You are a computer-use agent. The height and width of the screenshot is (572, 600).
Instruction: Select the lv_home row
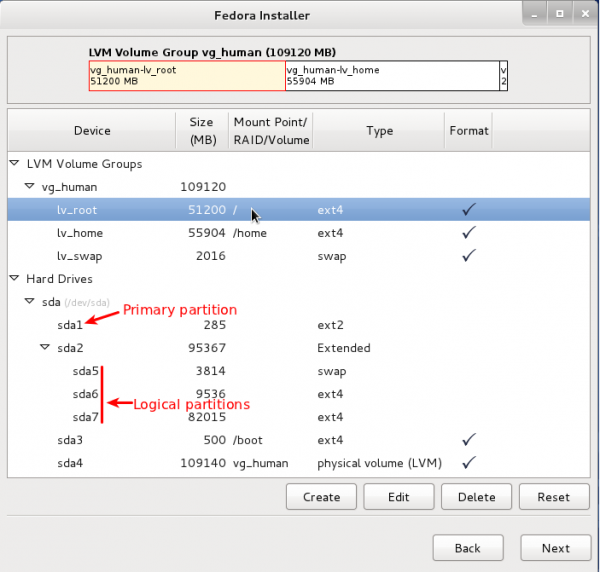298,233
